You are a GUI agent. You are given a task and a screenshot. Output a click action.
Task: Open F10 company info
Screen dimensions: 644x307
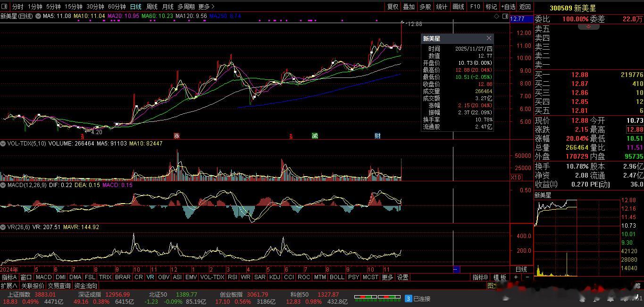click(x=475, y=7)
